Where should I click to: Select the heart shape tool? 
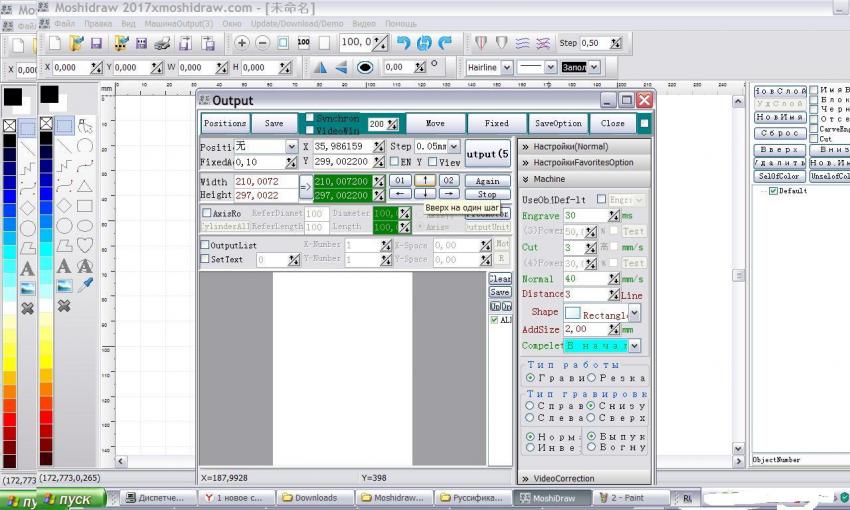(86, 245)
